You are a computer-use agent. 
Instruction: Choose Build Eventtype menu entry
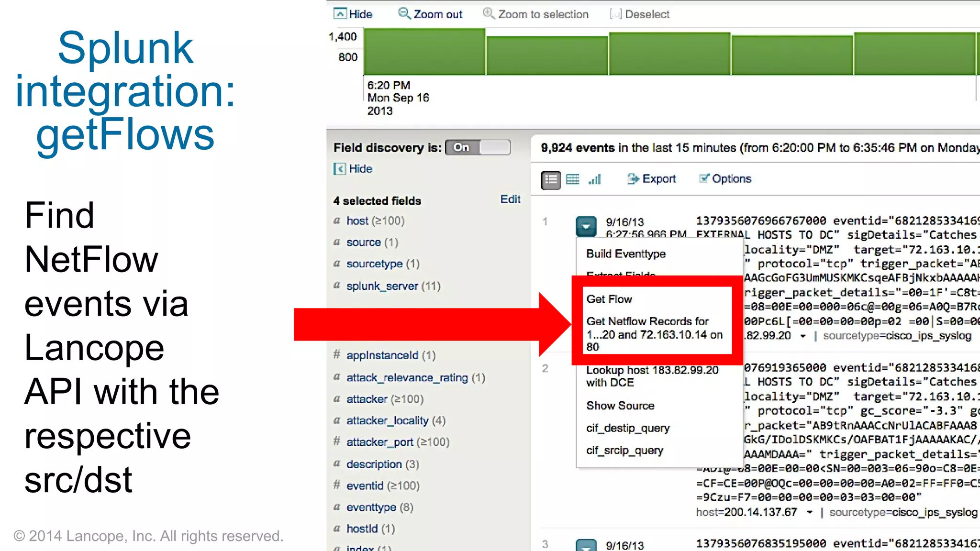(626, 253)
